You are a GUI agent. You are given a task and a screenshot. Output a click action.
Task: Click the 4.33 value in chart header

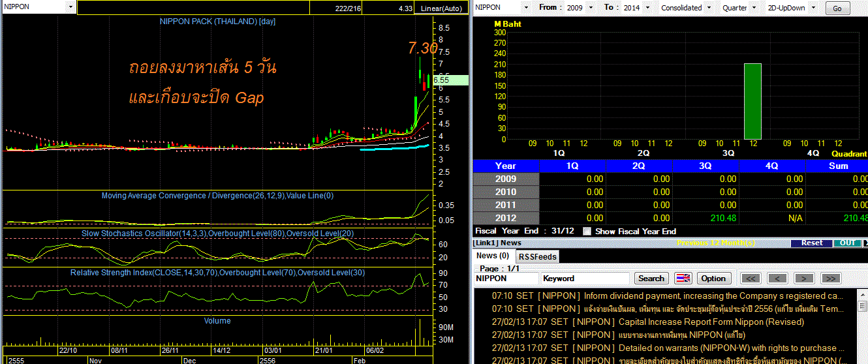[x=405, y=8]
